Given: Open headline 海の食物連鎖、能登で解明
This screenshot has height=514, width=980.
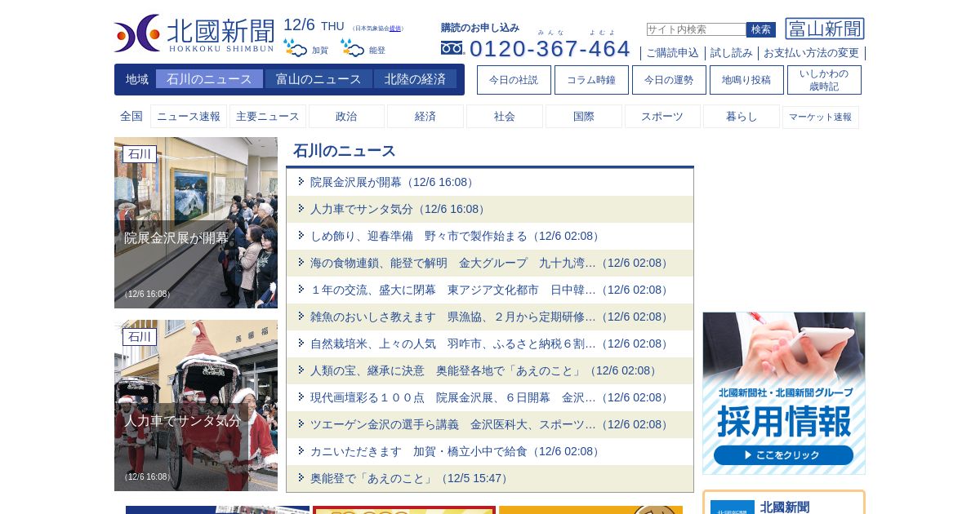Looking at the screenshot, I should (x=491, y=263).
